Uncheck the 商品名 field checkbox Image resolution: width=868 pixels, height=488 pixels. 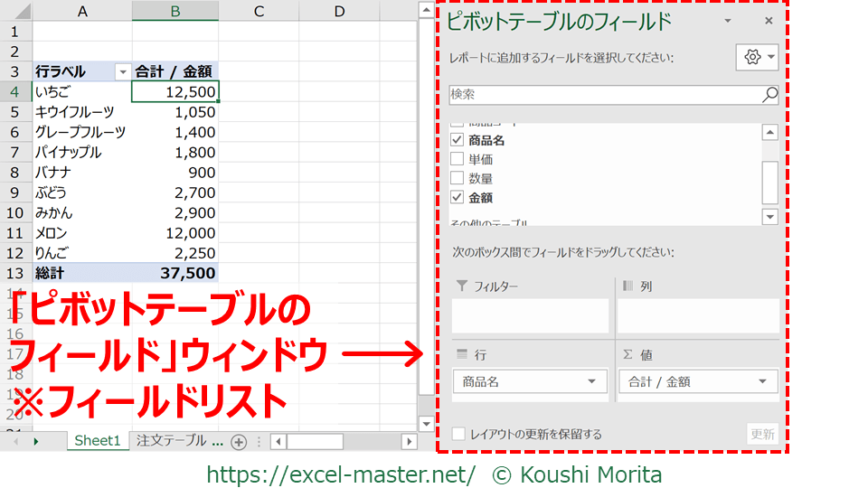(458, 140)
